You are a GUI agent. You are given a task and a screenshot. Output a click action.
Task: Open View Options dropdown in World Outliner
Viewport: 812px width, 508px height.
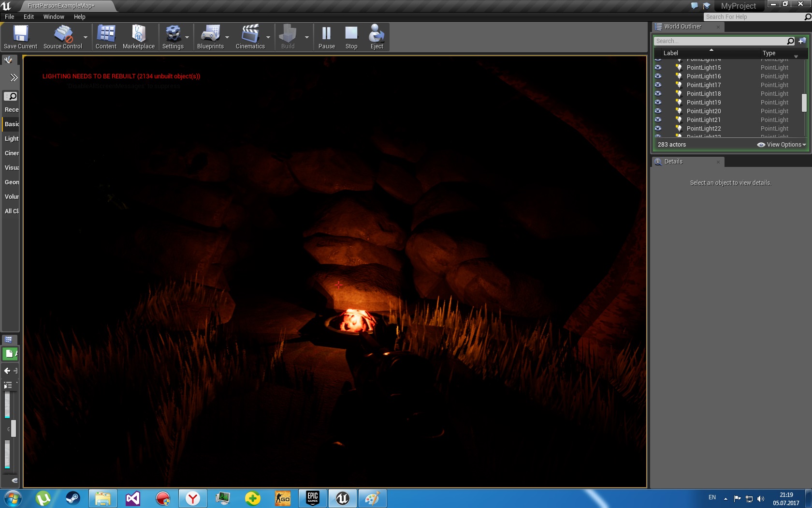tap(782, 145)
